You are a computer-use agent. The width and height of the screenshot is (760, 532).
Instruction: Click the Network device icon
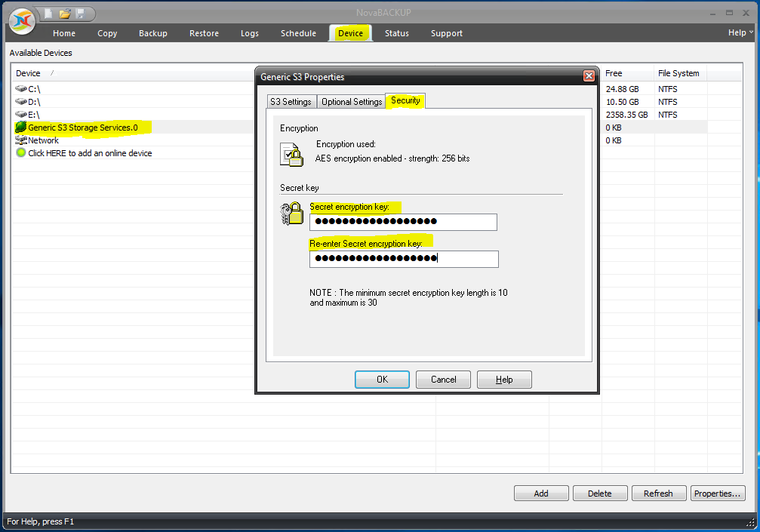tap(21, 140)
